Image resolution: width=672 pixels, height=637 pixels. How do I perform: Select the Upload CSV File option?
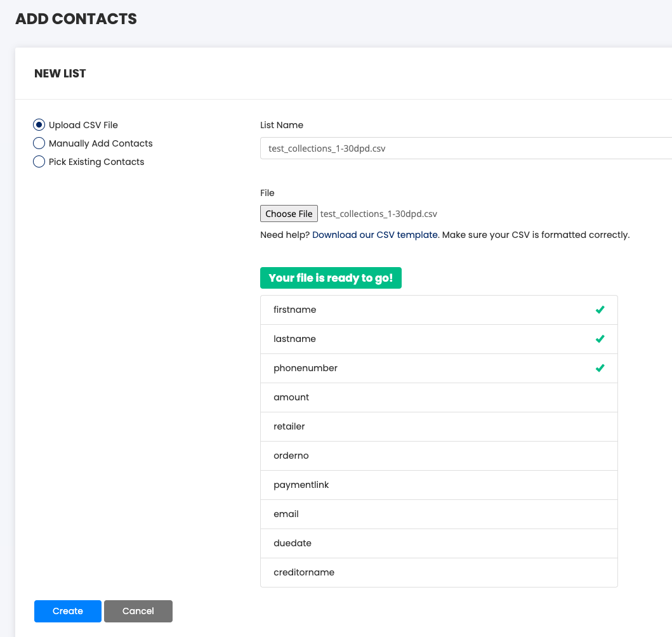click(x=39, y=125)
